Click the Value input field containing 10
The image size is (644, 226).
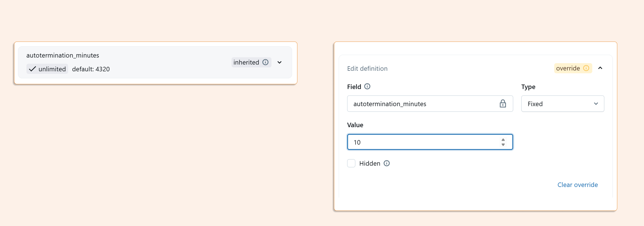(x=430, y=142)
